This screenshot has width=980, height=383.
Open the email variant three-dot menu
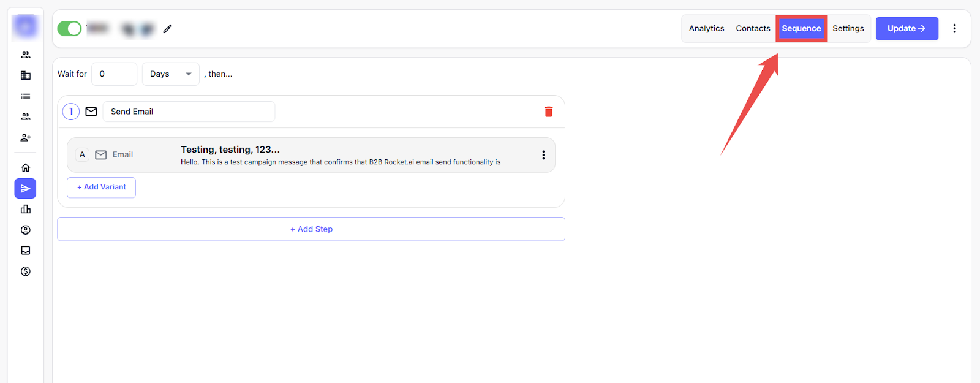coord(543,155)
